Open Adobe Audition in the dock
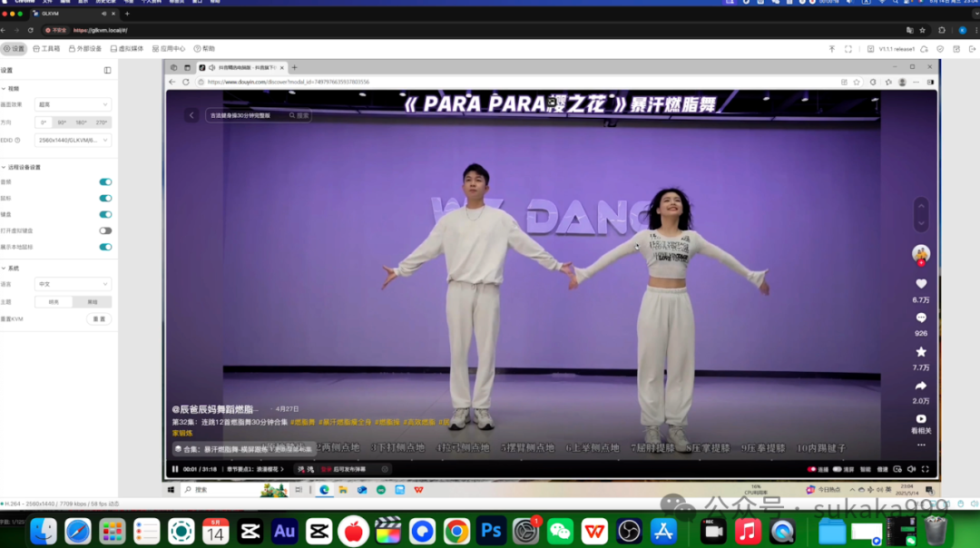 point(284,531)
